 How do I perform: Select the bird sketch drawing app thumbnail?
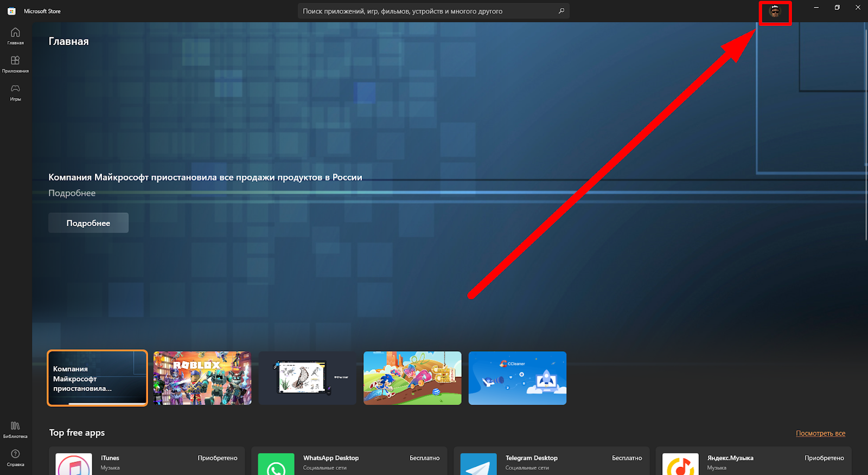pos(307,378)
